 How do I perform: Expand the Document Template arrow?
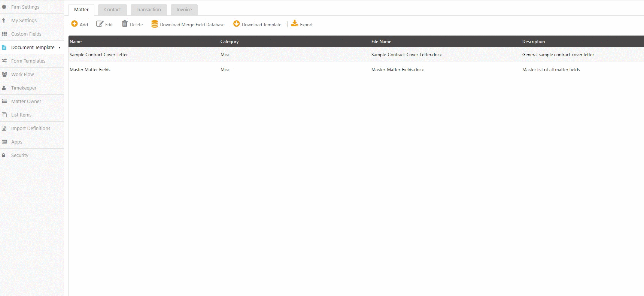59,48
